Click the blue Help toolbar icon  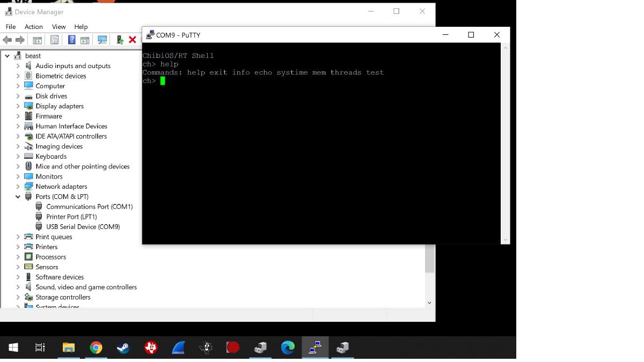click(71, 40)
